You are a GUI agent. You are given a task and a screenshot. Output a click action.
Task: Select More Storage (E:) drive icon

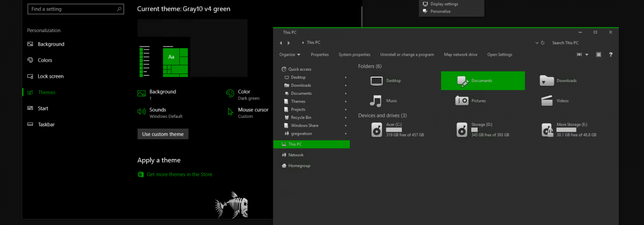(547, 129)
